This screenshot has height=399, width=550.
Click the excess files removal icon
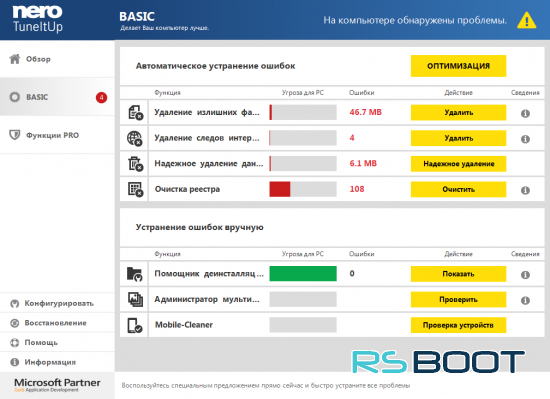(135, 112)
